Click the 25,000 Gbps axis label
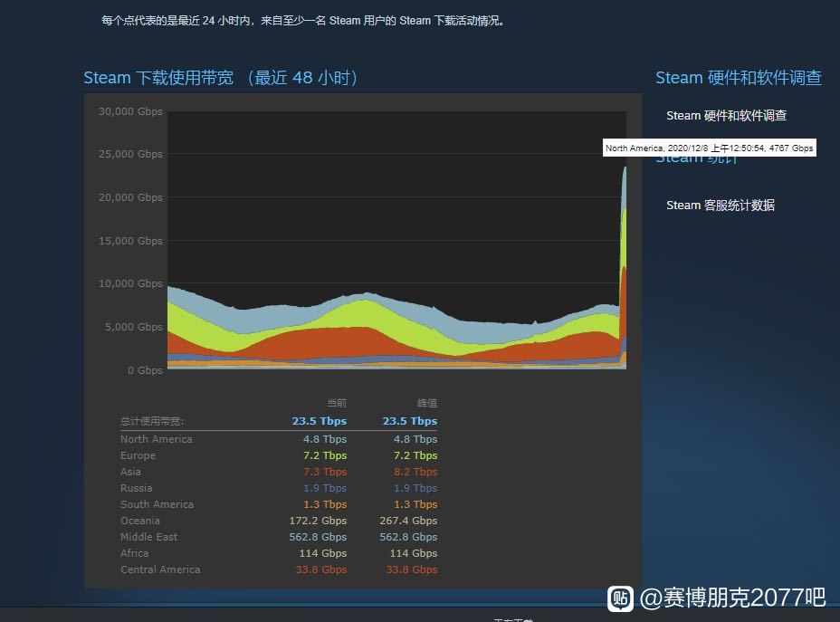The height and width of the screenshot is (622, 840). (130, 154)
